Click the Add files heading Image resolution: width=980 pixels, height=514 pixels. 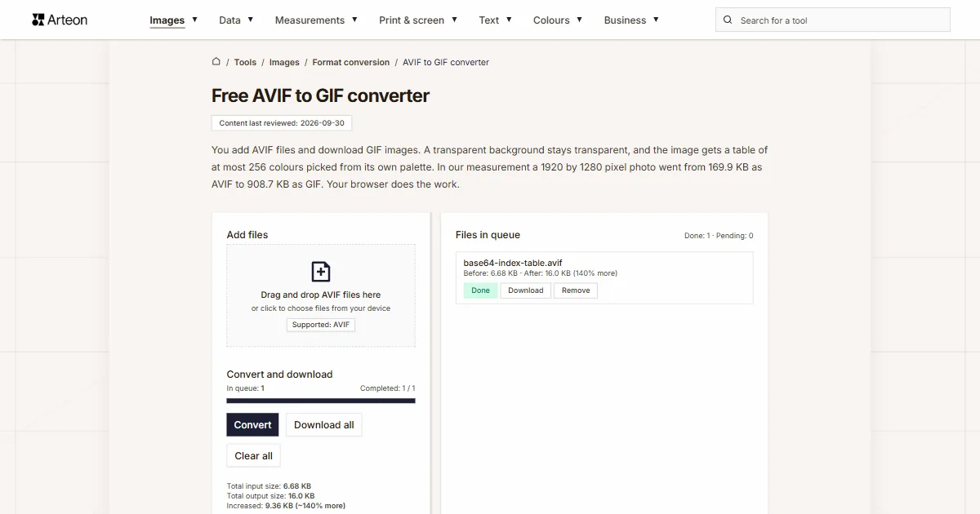tap(247, 235)
